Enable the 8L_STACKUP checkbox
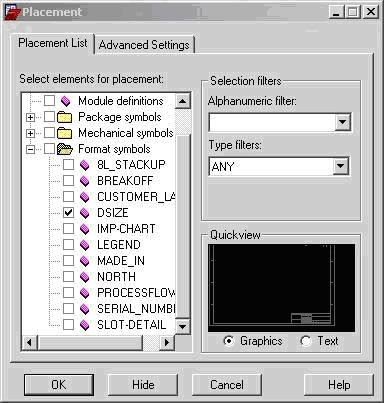The image size is (384, 403). [x=69, y=165]
